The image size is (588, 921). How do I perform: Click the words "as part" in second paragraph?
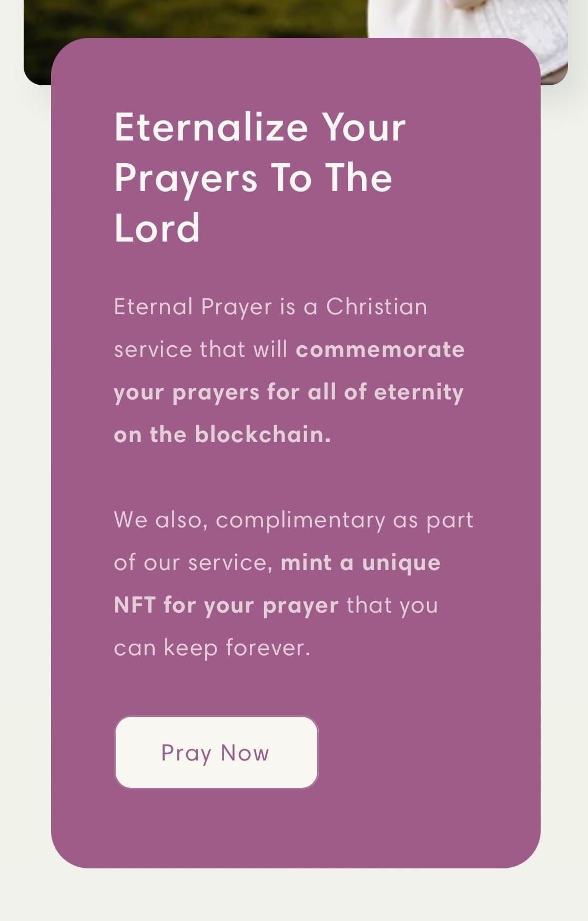(433, 520)
